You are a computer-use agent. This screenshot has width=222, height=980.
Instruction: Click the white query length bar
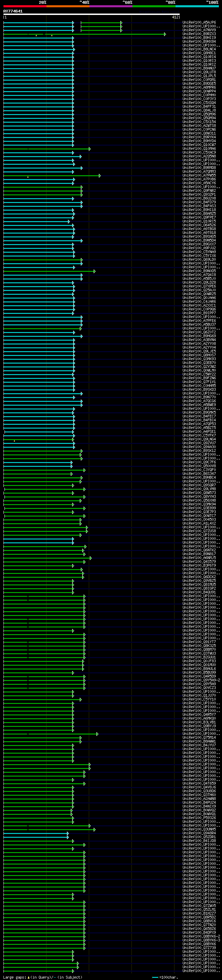pyautogui.click(x=92, y=15)
